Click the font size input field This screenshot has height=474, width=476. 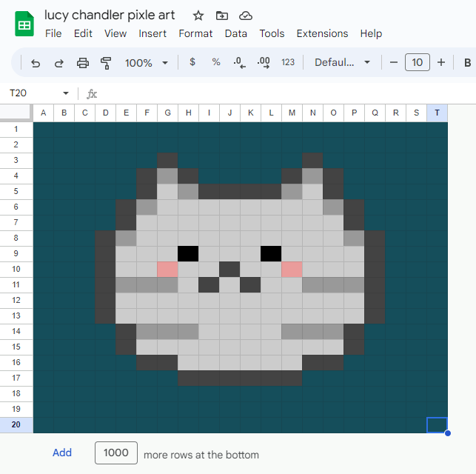pos(418,62)
